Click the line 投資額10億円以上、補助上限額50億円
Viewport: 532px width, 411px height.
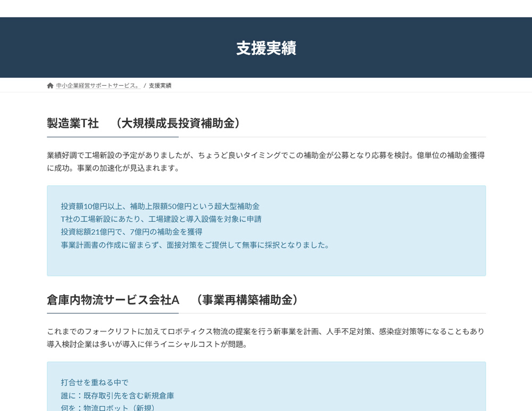[160, 207]
